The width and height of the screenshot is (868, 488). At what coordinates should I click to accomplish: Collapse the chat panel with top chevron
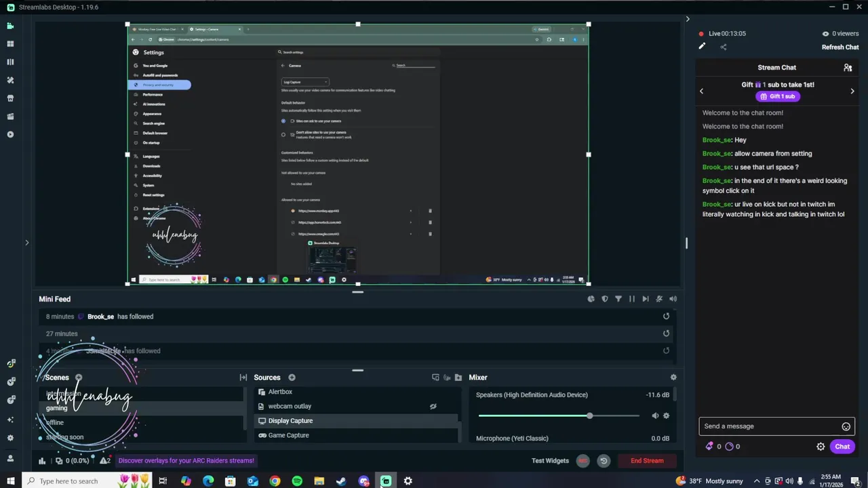click(688, 19)
